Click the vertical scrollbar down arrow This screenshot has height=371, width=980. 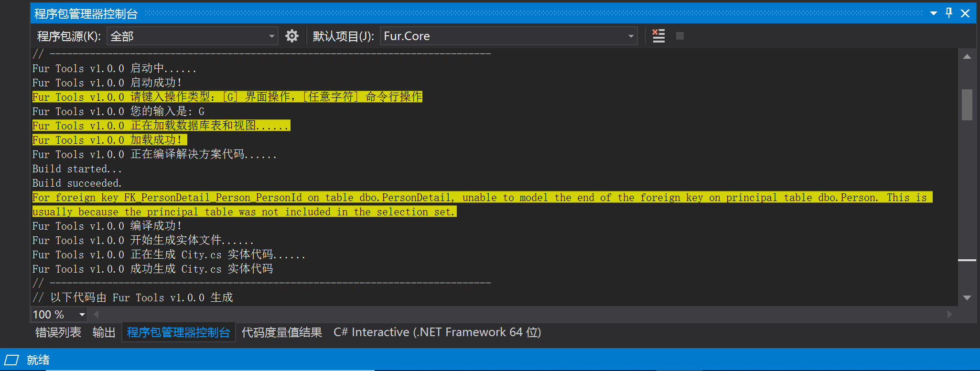(967, 297)
